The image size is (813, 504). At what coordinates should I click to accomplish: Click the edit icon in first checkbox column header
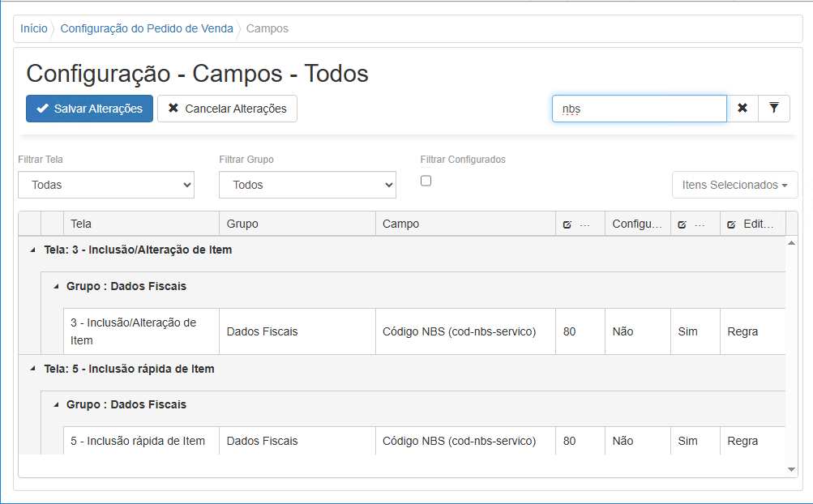point(567,224)
